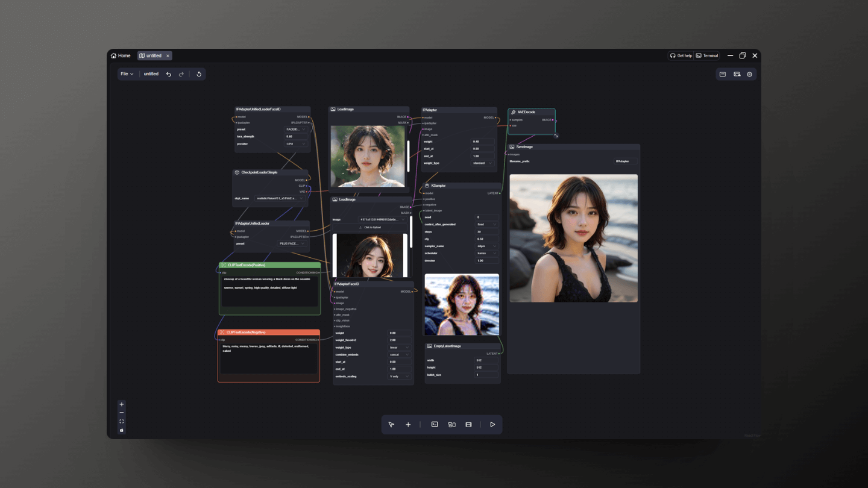Run the workflow with the play icon
Viewport: 868px width, 488px height.
tap(492, 424)
